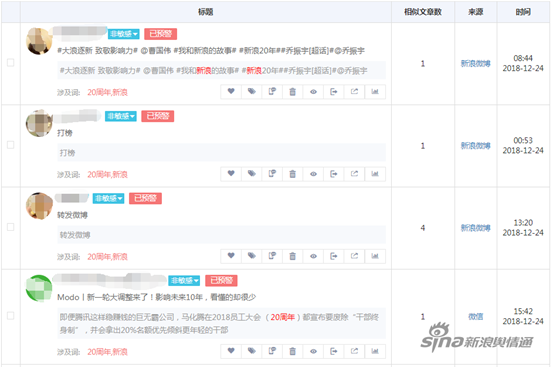
Task: Click the export arrow icon in #大浪逐新 row
Action: click(x=334, y=92)
